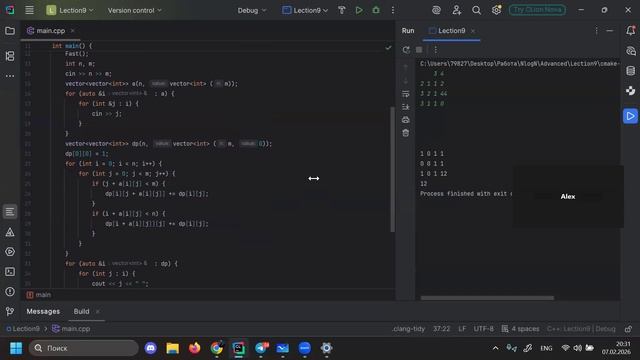Open Run toolbar more options
This screenshot has height=360, width=640.
436,50
